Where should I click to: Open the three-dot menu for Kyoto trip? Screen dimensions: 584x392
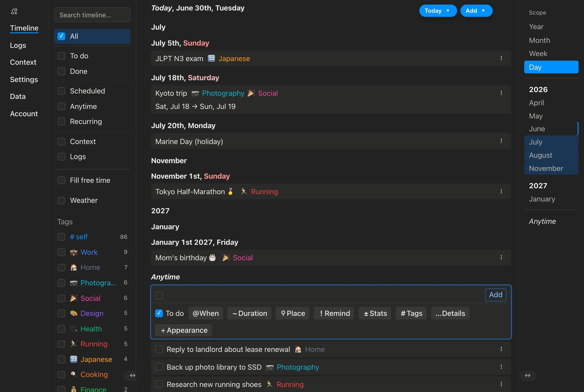(501, 93)
